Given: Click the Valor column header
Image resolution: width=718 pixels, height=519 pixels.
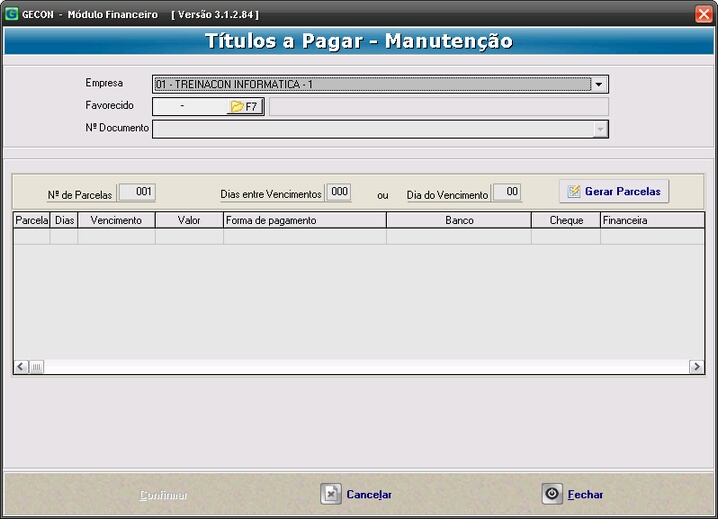Looking at the screenshot, I should coord(189,220).
